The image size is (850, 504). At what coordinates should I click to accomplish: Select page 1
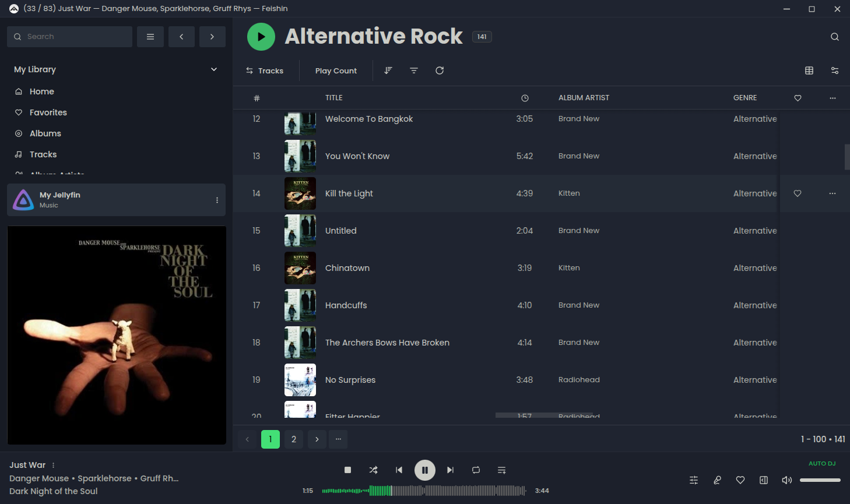click(x=271, y=439)
